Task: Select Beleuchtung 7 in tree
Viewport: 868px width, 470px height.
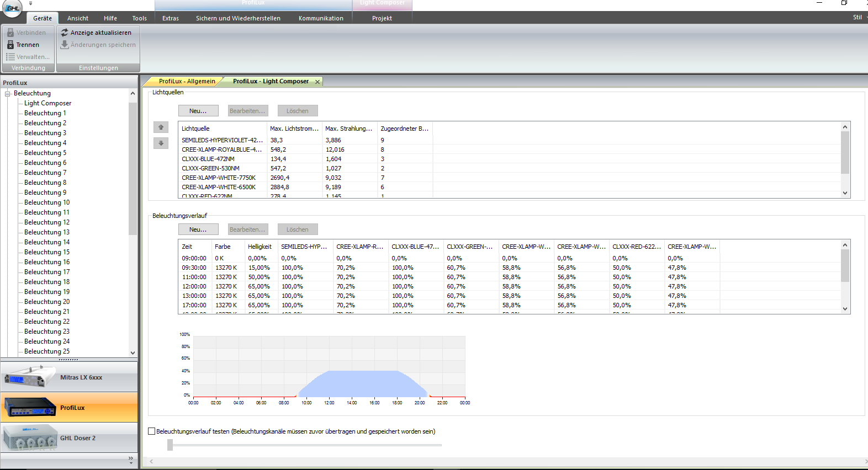Action: click(45, 173)
